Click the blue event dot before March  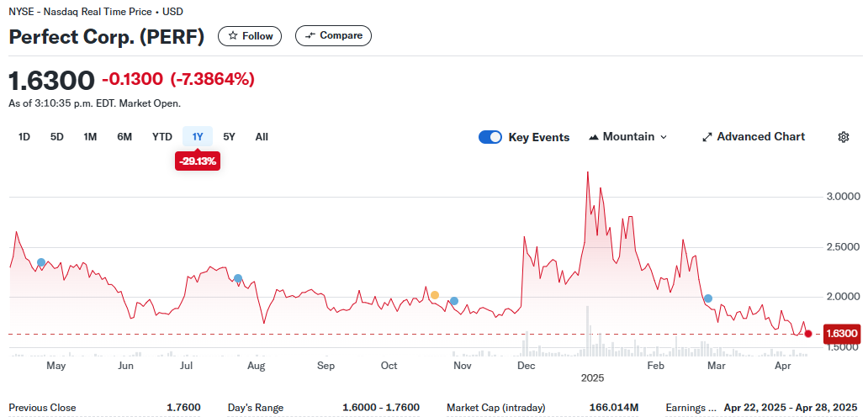click(707, 298)
